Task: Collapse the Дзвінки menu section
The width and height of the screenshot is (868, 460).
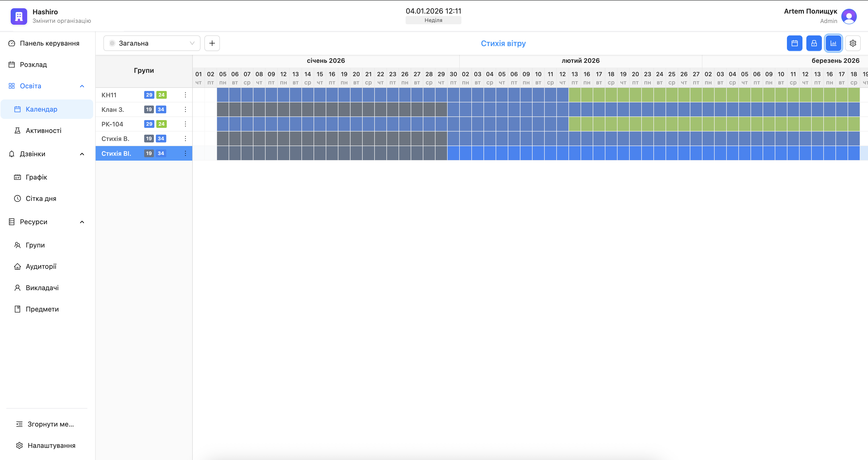Action: tap(82, 154)
